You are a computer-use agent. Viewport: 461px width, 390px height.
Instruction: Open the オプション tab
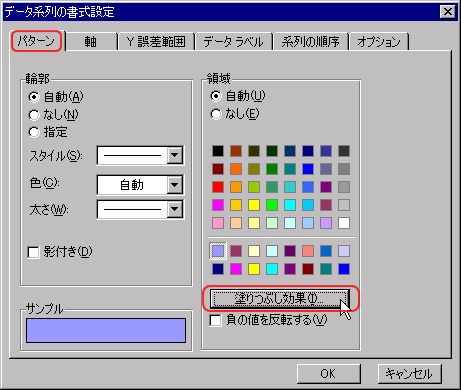coord(379,42)
